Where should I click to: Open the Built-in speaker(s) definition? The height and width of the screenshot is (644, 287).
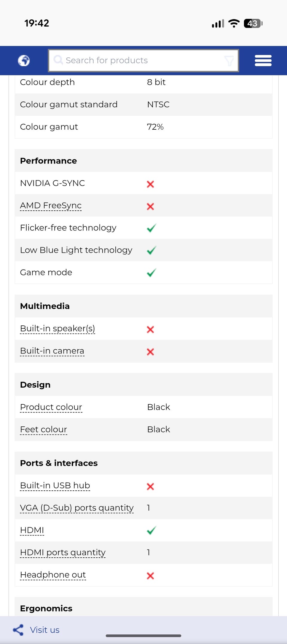click(57, 328)
